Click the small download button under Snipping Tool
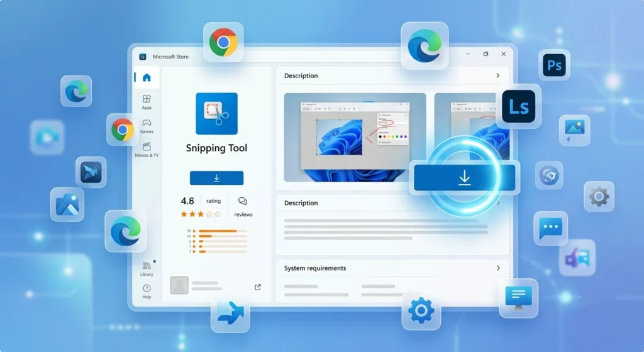This screenshot has width=644, height=352. tap(216, 178)
